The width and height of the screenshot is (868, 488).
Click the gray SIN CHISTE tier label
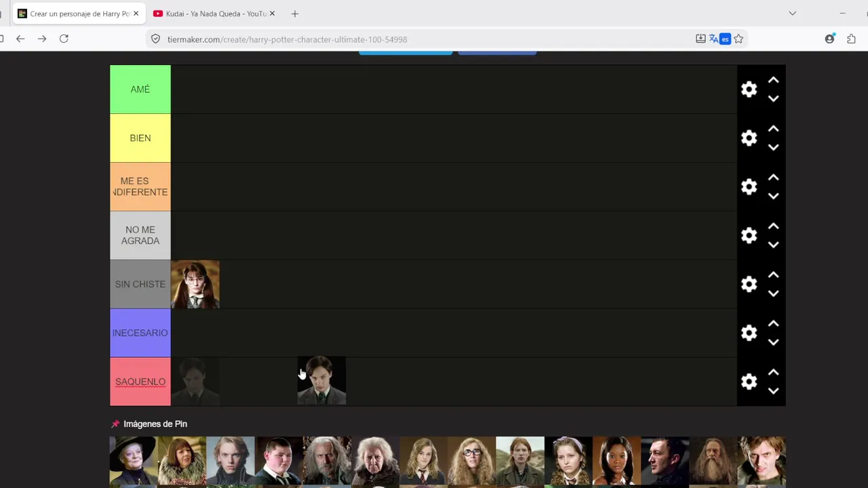[140, 285]
